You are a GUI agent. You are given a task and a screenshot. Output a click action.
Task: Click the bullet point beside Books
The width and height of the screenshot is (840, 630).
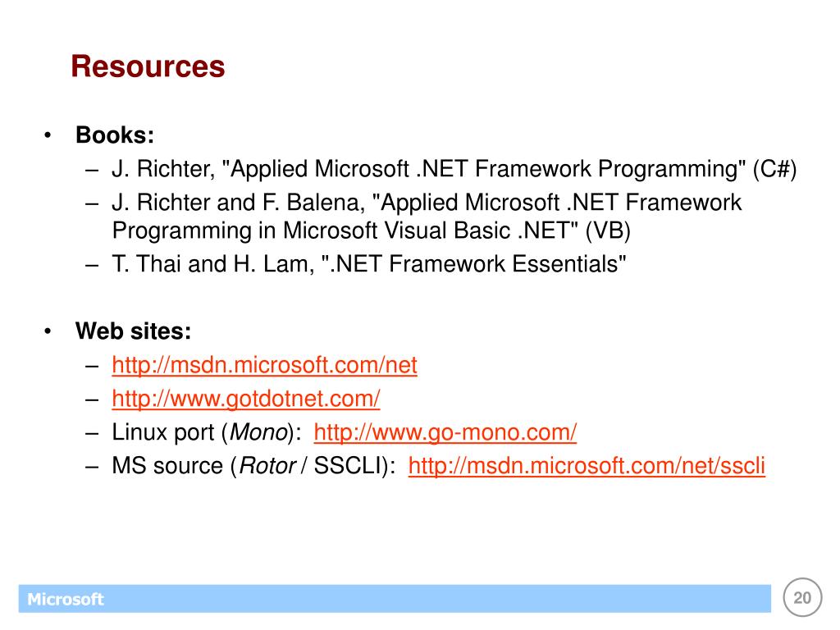[48, 135]
